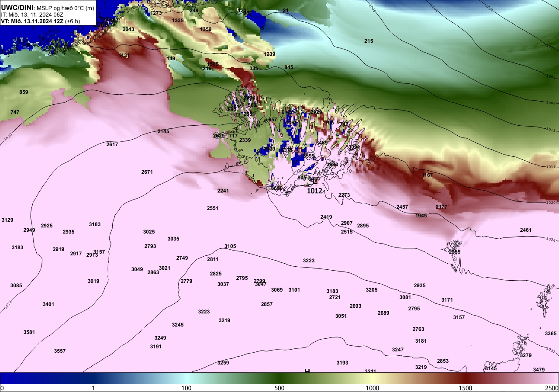
Task: Click the 3069 height value
Action: click(x=277, y=290)
